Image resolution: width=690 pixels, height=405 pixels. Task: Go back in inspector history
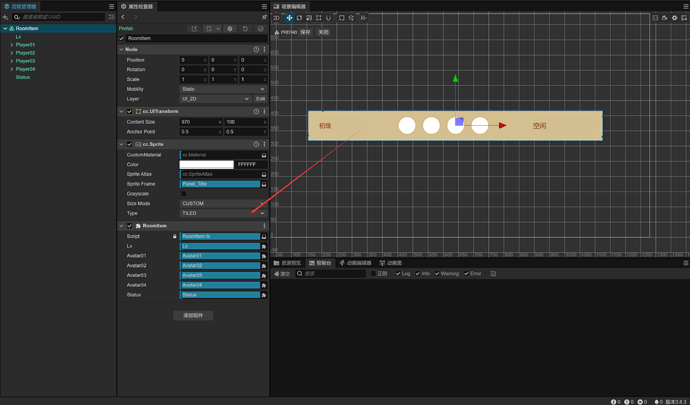tap(123, 17)
